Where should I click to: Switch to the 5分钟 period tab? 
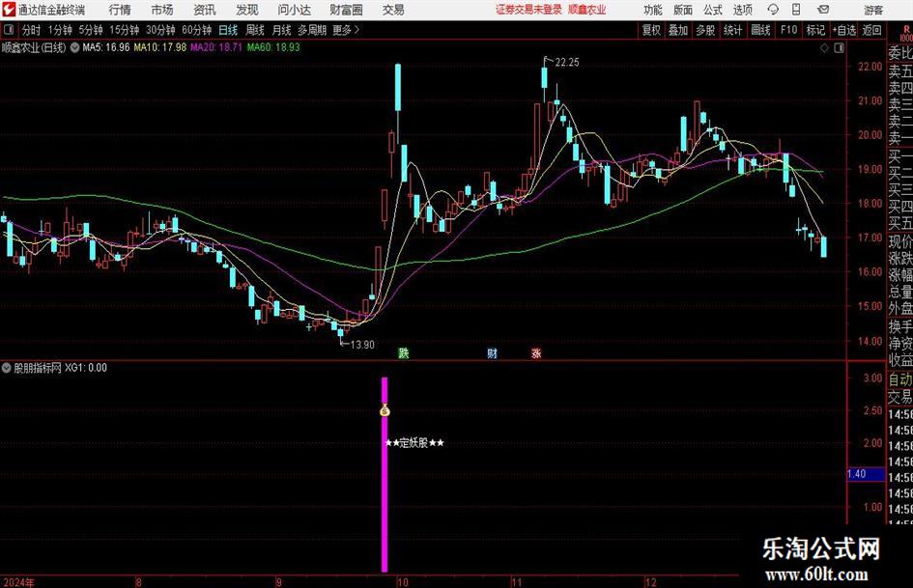[x=91, y=30]
